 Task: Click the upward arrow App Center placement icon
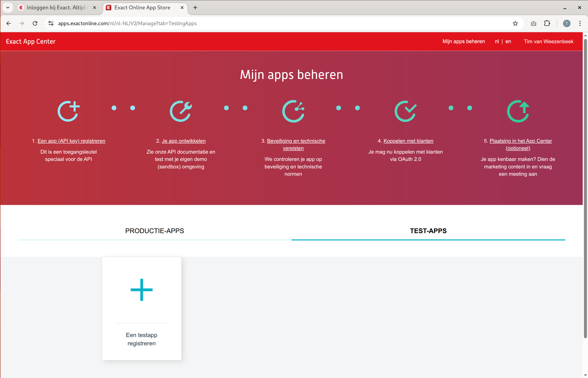click(518, 111)
